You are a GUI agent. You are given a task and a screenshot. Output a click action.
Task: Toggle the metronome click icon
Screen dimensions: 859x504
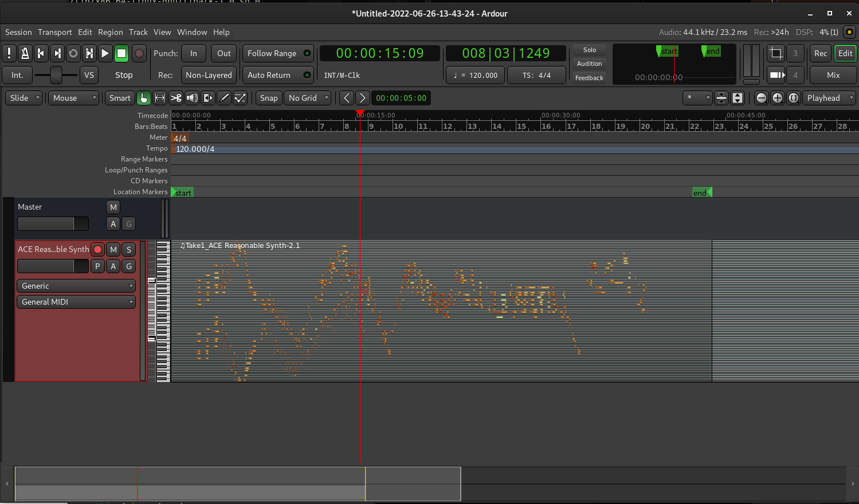[x=25, y=53]
